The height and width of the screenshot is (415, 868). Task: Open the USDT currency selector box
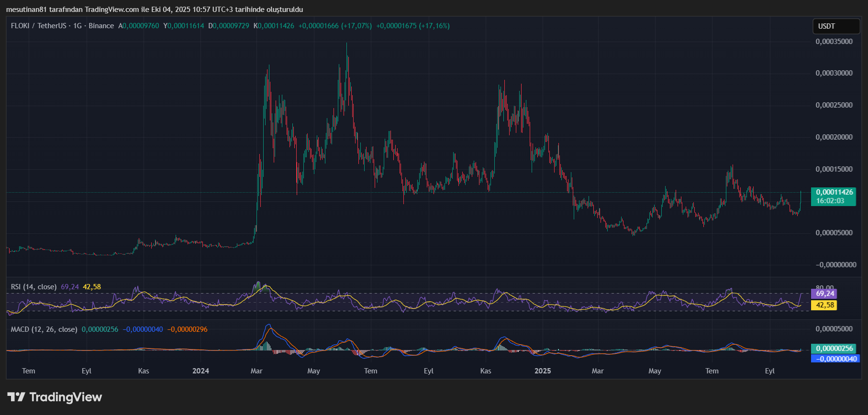(x=836, y=26)
